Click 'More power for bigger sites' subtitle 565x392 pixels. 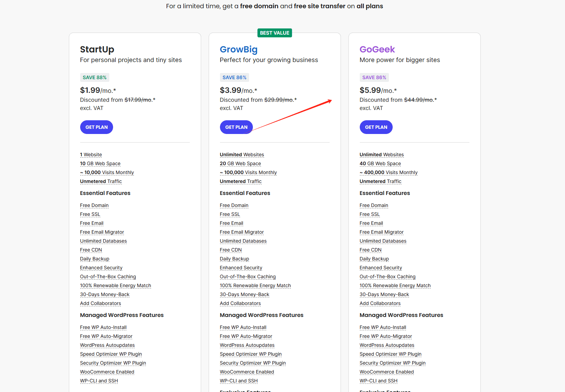(400, 60)
